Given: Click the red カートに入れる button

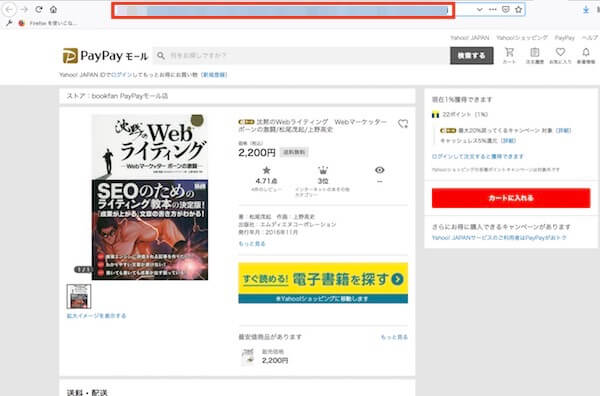Looking at the screenshot, I should click(511, 198).
